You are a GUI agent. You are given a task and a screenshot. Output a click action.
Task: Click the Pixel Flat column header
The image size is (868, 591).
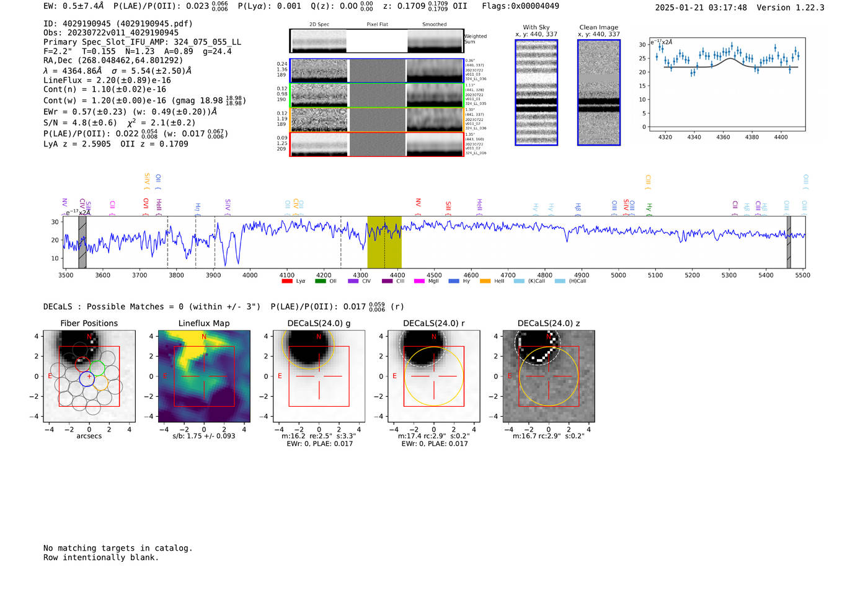click(x=378, y=24)
